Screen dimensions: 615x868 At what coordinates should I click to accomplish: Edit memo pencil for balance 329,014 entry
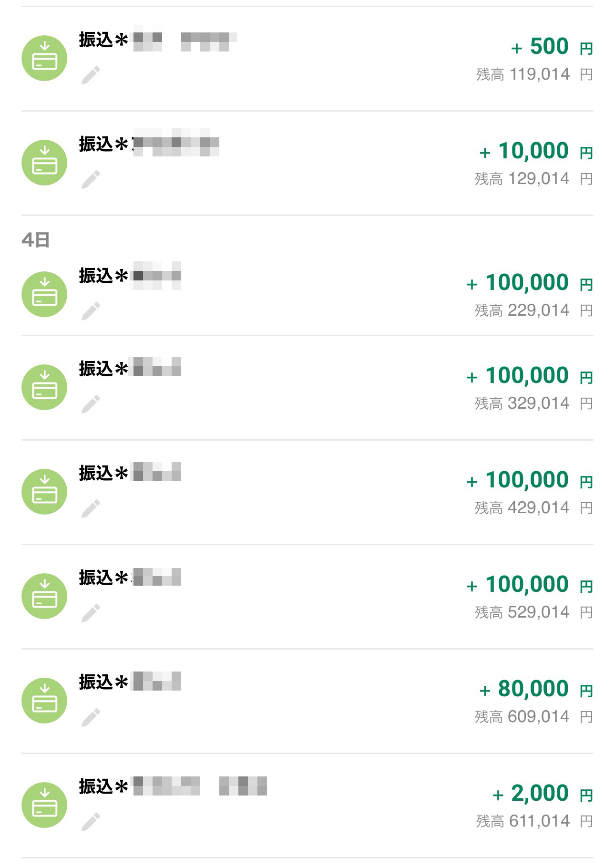(91, 404)
